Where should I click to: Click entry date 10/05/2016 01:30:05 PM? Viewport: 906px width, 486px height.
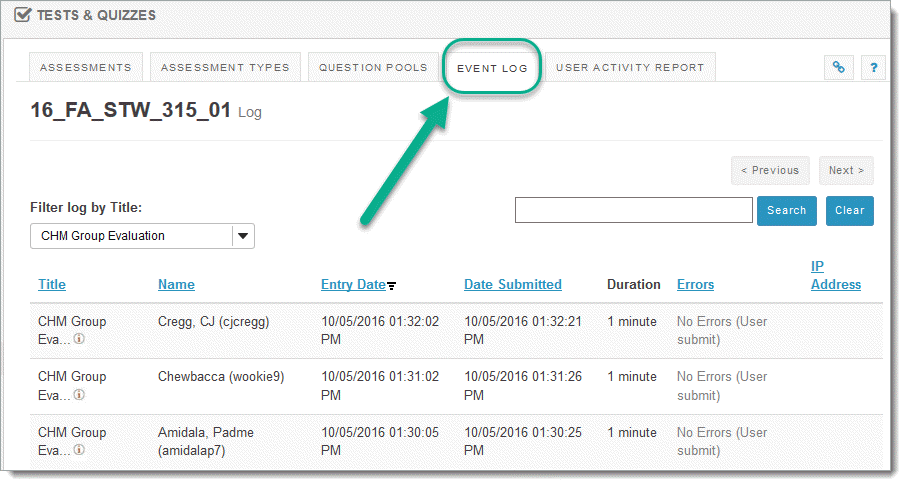pyautogui.click(x=380, y=441)
